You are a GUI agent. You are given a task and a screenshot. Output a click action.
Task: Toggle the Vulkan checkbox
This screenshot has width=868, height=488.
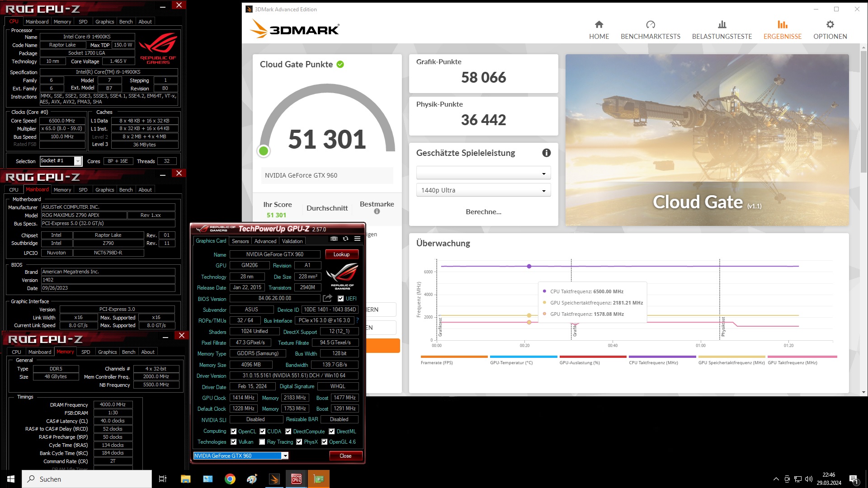click(x=234, y=442)
